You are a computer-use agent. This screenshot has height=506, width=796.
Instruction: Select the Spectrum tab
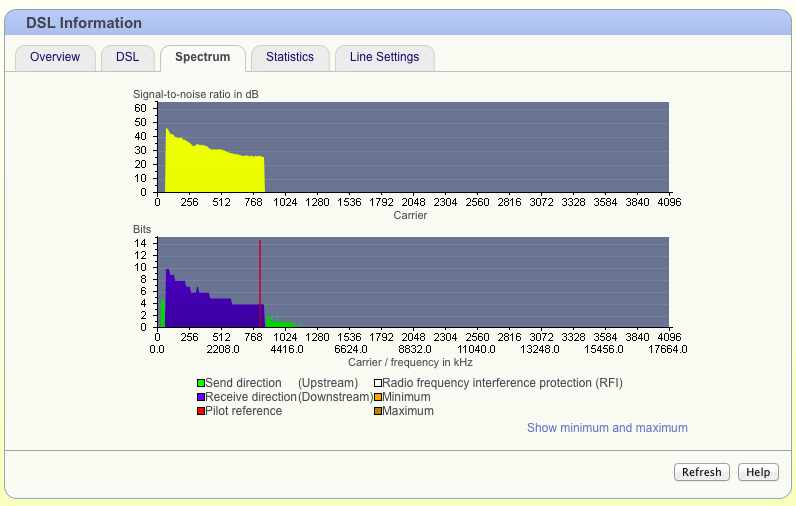pos(202,58)
